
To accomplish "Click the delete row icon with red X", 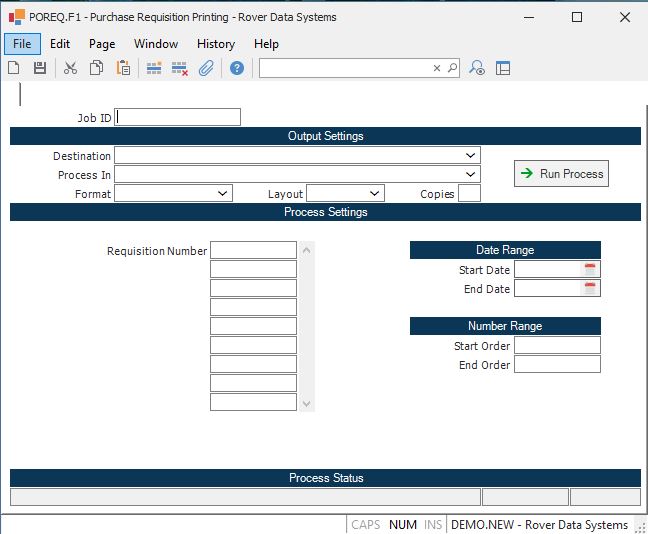I will [x=180, y=68].
